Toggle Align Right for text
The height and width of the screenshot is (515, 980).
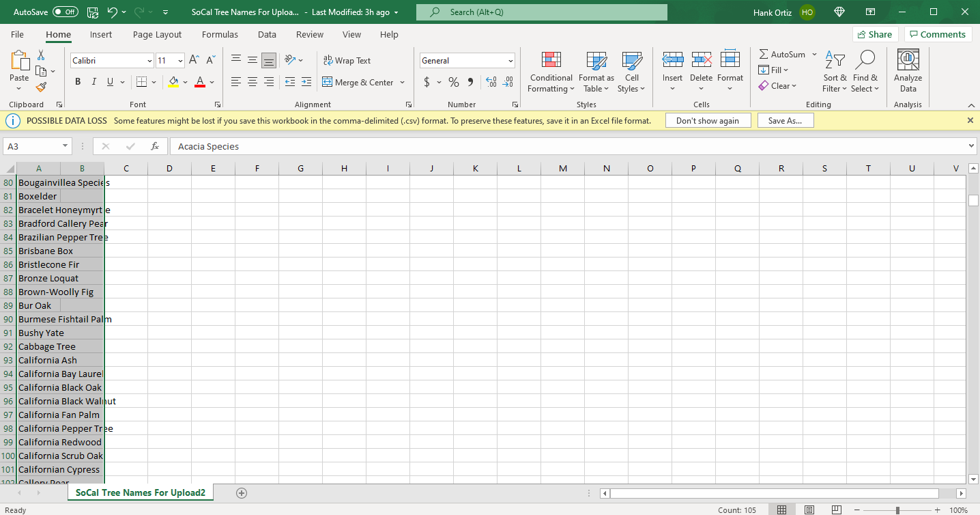(269, 82)
